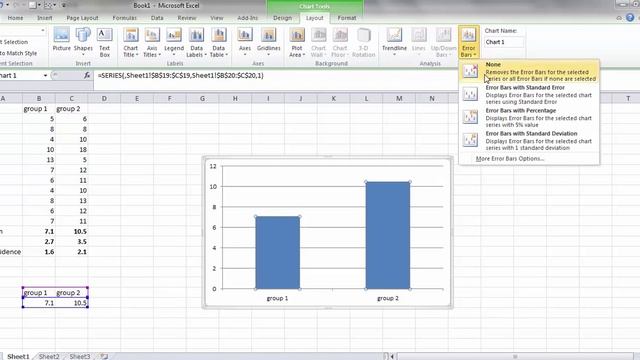Click the 'group 2' axis label in chart
Viewport: 640px width, 360px height.
(x=388, y=298)
